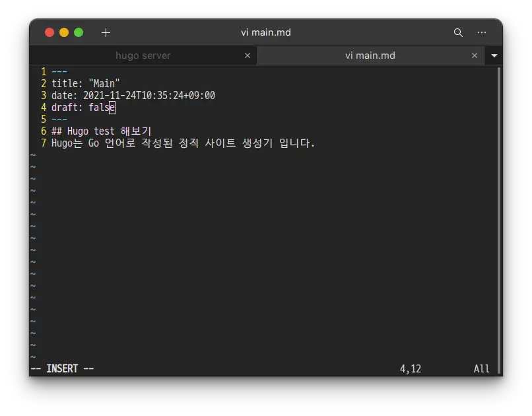Click the yellow minimize window button
Image resolution: width=532 pixels, height=416 pixels.
[x=64, y=32]
